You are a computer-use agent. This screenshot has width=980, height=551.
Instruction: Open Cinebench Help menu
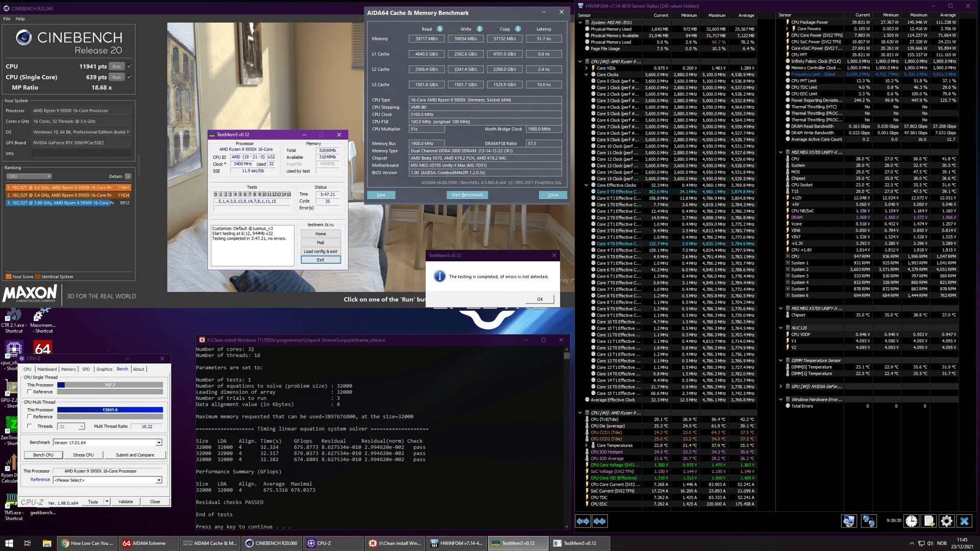(x=20, y=19)
